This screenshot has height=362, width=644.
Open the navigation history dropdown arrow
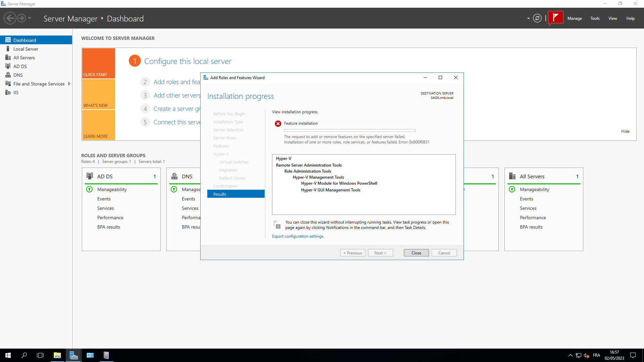tap(30, 18)
